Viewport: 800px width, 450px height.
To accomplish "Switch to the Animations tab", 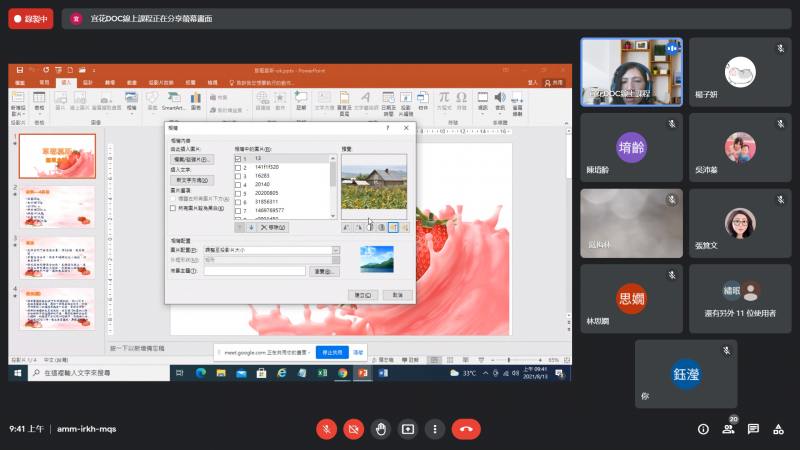I will click(x=132, y=83).
